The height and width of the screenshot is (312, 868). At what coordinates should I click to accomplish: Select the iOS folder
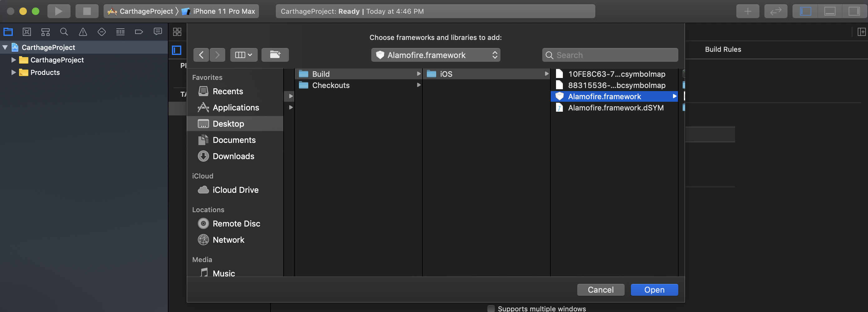[486, 74]
